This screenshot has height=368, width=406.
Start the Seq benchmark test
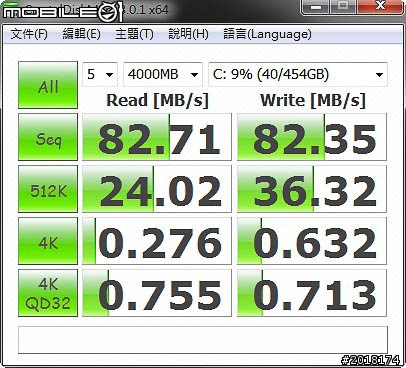[x=48, y=137]
